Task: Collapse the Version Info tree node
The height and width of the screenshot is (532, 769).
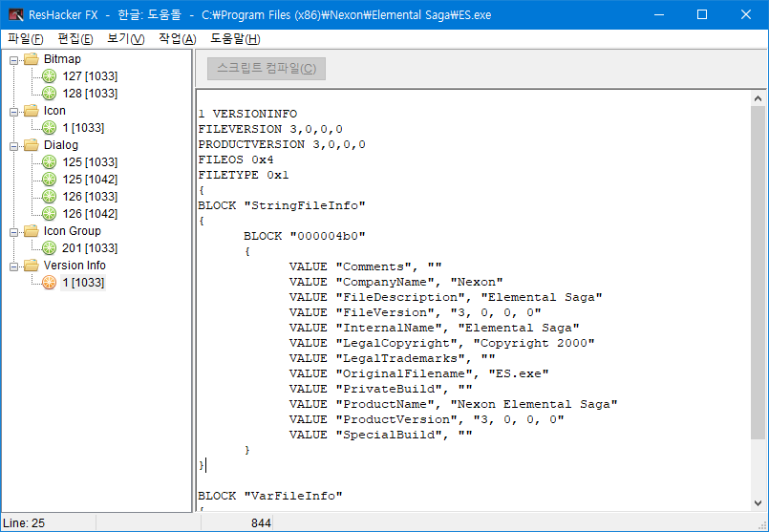Action: [x=13, y=266]
